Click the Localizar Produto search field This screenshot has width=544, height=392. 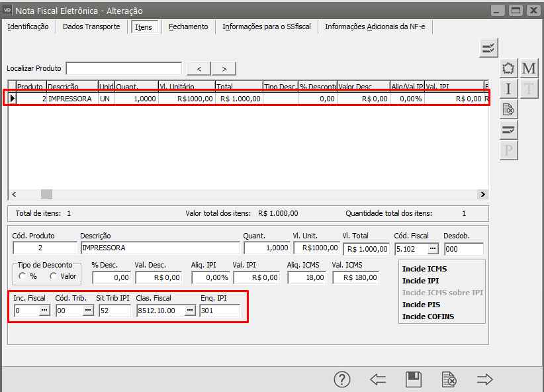click(124, 69)
